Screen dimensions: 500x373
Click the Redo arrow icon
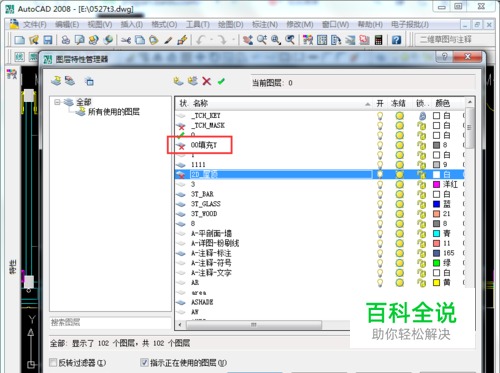click(x=222, y=40)
